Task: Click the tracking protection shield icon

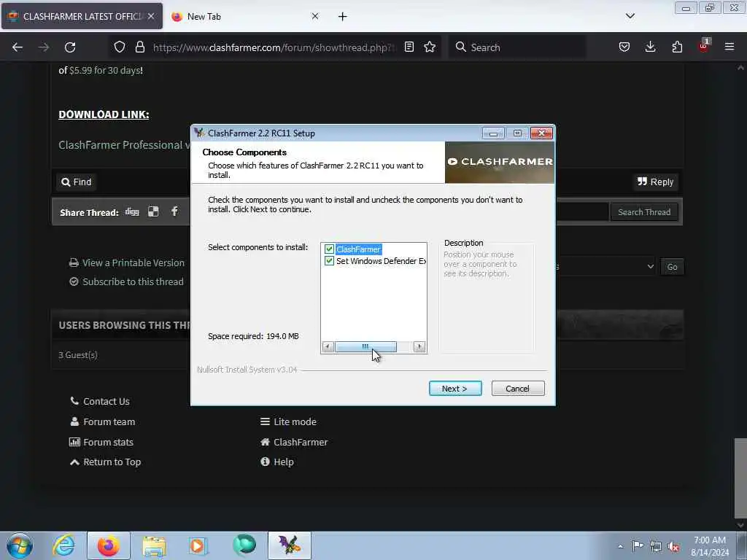Action: click(120, 47)
